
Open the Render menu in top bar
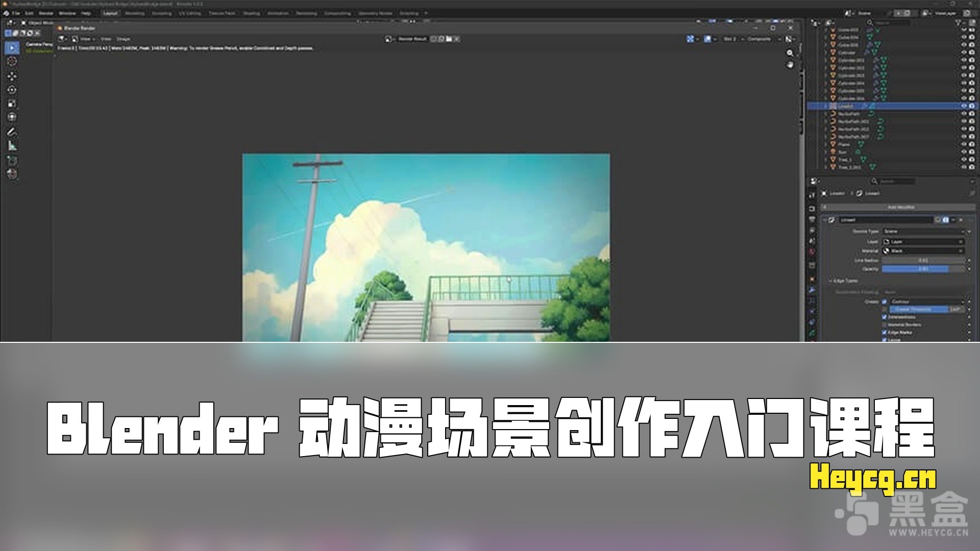(46, 13)
